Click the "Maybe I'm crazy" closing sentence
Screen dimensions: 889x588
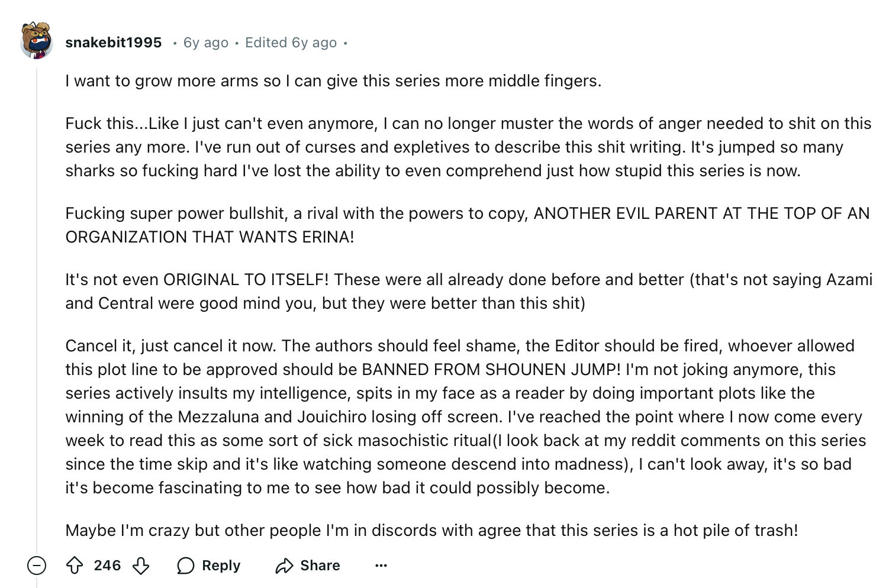[431, 531]
